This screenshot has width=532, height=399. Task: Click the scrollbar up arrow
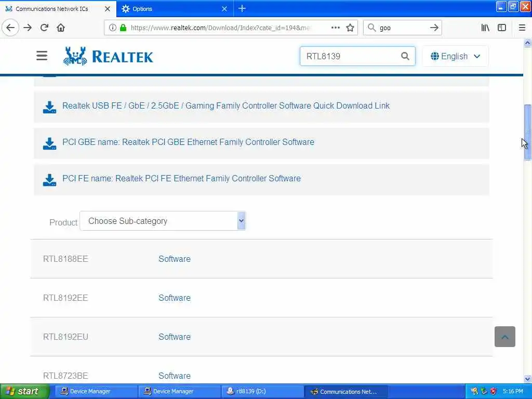pos(527,43)
